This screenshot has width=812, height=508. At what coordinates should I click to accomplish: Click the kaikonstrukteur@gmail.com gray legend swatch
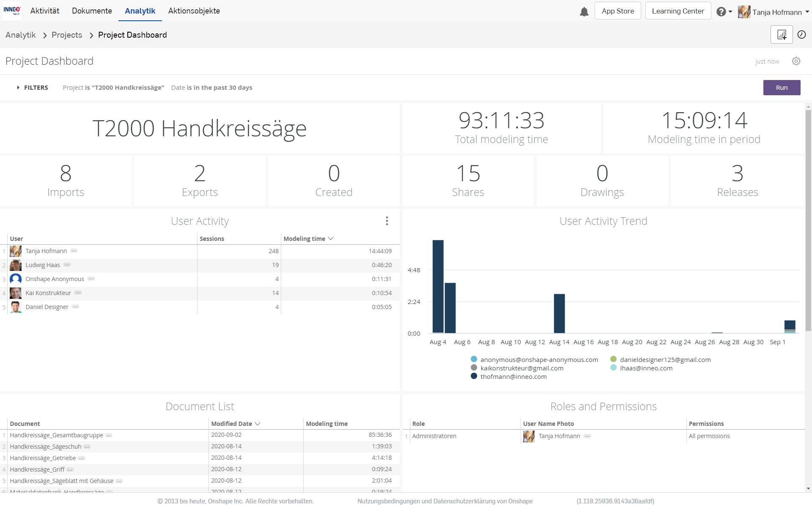coord(474,368)
